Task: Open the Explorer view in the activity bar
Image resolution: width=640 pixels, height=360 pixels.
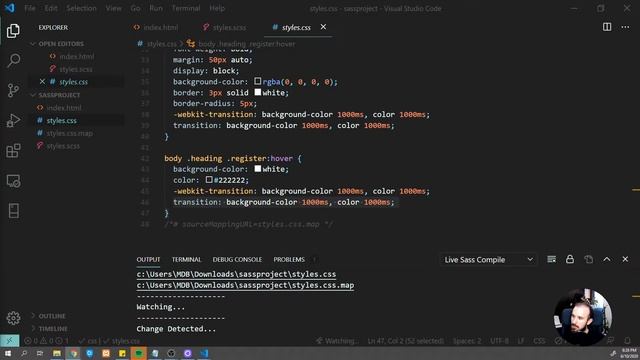Action: (13, 31)
